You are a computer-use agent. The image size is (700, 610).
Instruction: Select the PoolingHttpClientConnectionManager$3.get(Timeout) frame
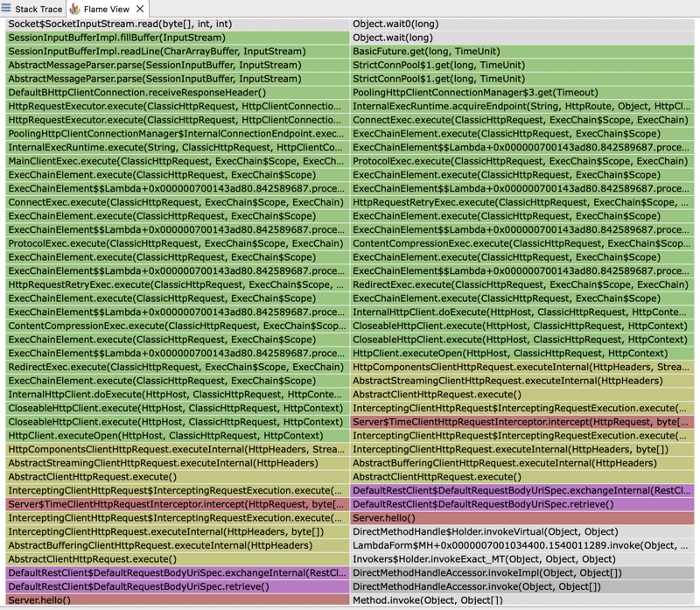[x=521, y=93]
